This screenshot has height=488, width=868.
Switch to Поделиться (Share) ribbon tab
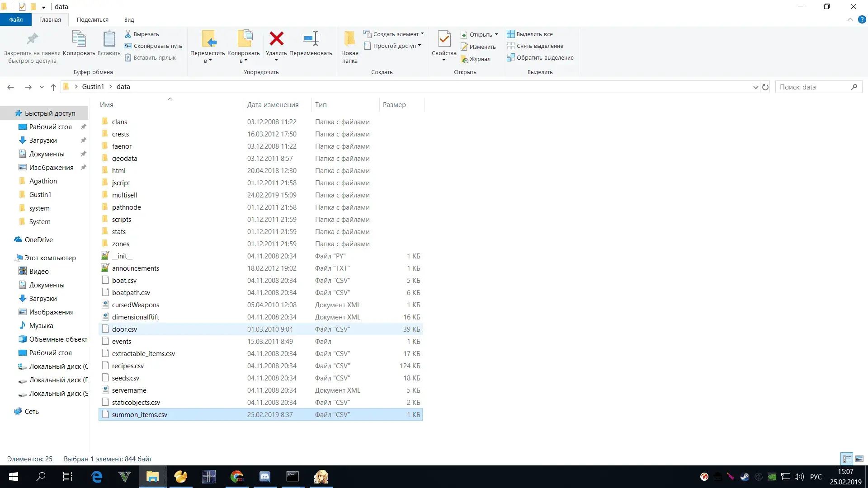(92, 19)
